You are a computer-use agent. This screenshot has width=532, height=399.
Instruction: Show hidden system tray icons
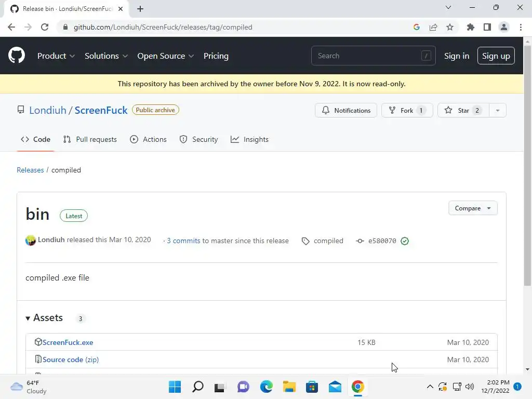pyautogui.click(x=430, y=387)
